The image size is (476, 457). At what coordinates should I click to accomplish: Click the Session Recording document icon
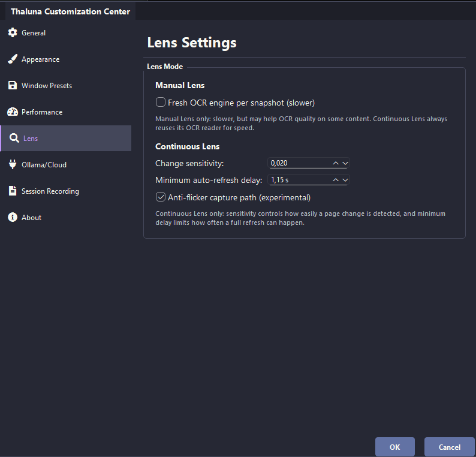point(13,191)
